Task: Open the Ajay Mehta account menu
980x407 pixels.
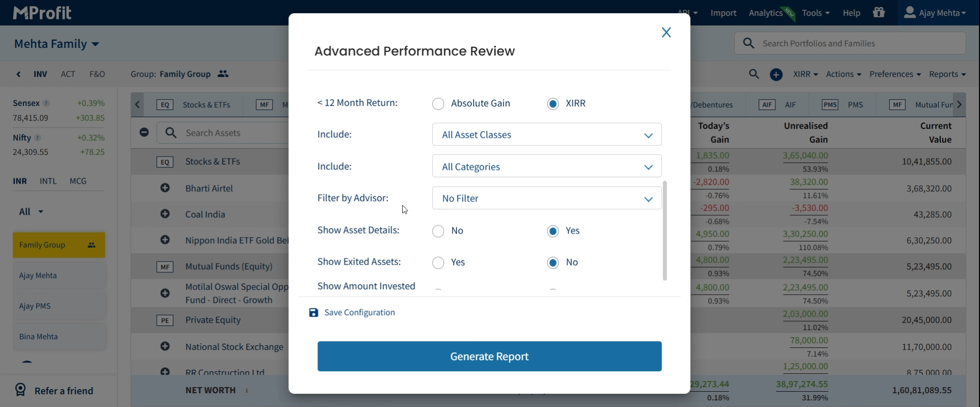Action: point(935,13)
